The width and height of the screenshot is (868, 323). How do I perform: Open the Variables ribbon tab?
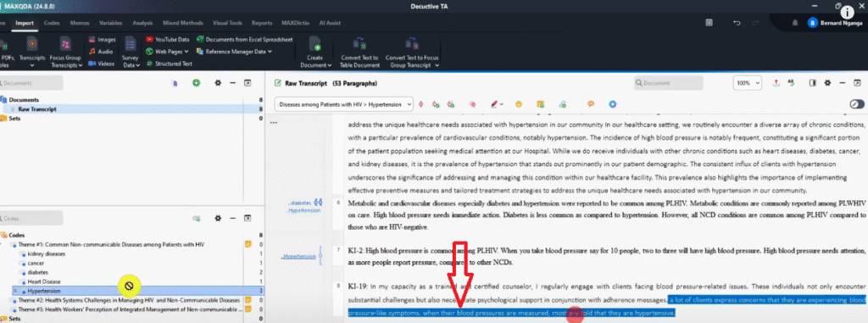(x=111, y=23)
